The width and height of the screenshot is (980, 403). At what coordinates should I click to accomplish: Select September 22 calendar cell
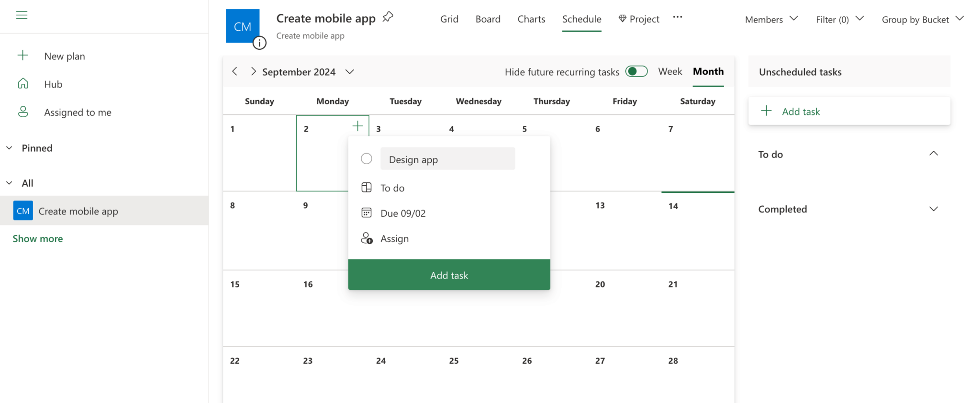pos(259,375)
